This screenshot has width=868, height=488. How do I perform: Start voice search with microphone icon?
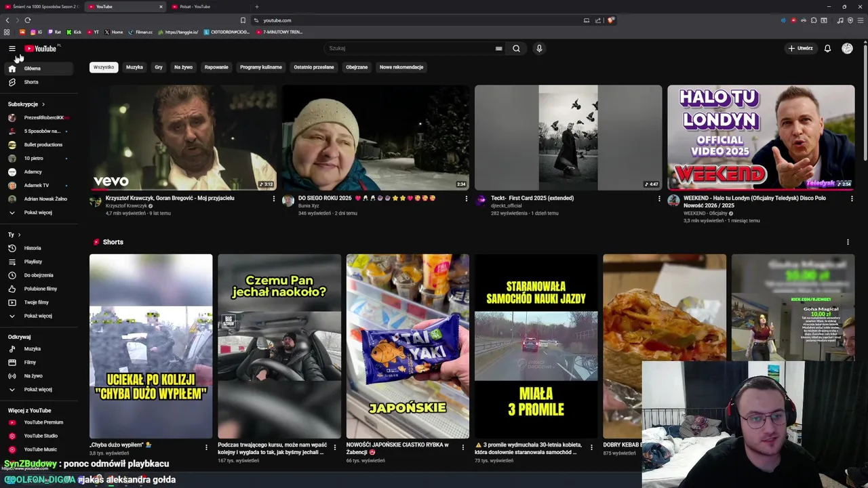[x=539, y=48]
